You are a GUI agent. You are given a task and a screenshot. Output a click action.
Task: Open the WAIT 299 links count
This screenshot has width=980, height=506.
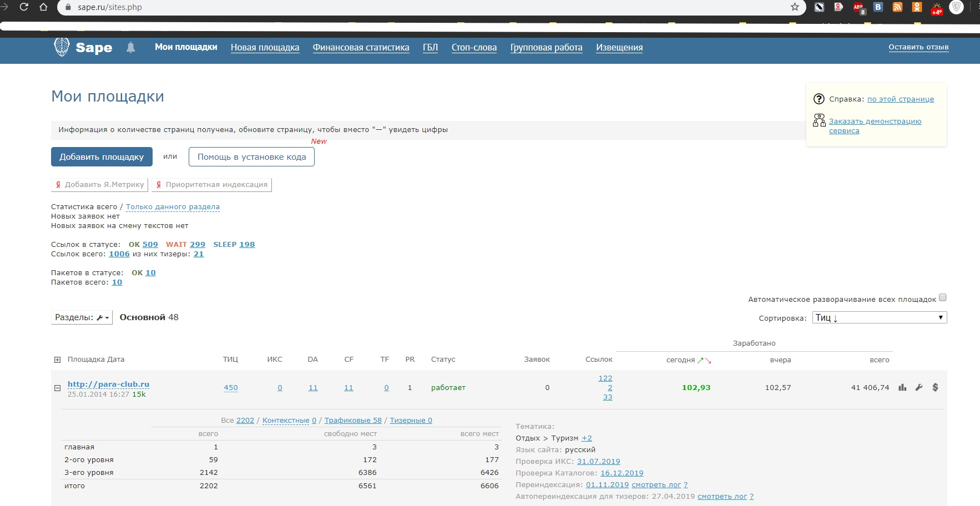(197, 245)
